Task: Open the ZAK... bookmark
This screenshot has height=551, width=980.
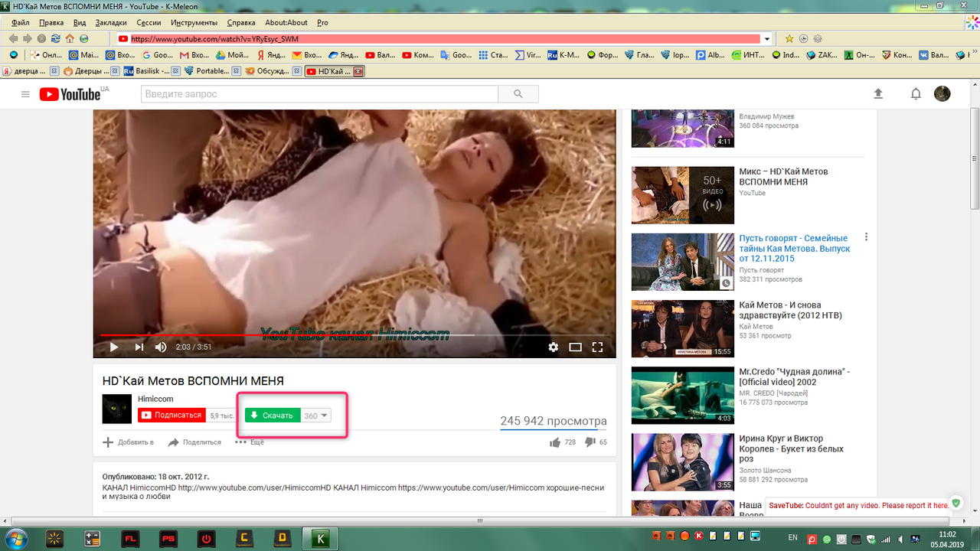Action: pos(822,55)
